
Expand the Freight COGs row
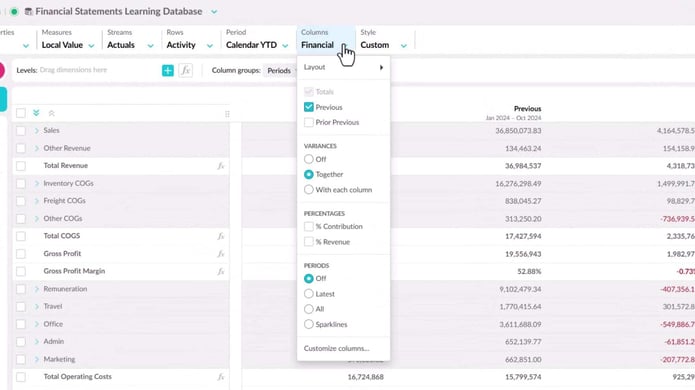pyautogui.click(x=37, y=201)
